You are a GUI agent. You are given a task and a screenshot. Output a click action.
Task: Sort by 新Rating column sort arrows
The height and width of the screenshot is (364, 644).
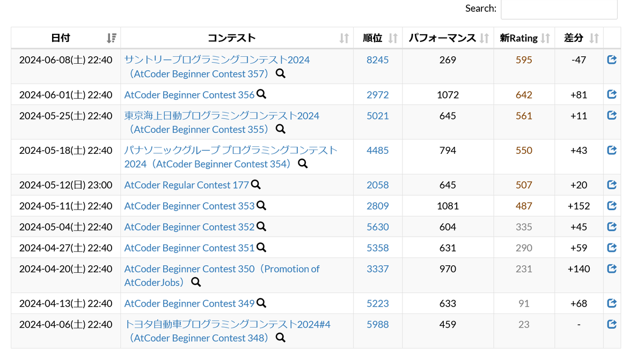click(545, 38)
